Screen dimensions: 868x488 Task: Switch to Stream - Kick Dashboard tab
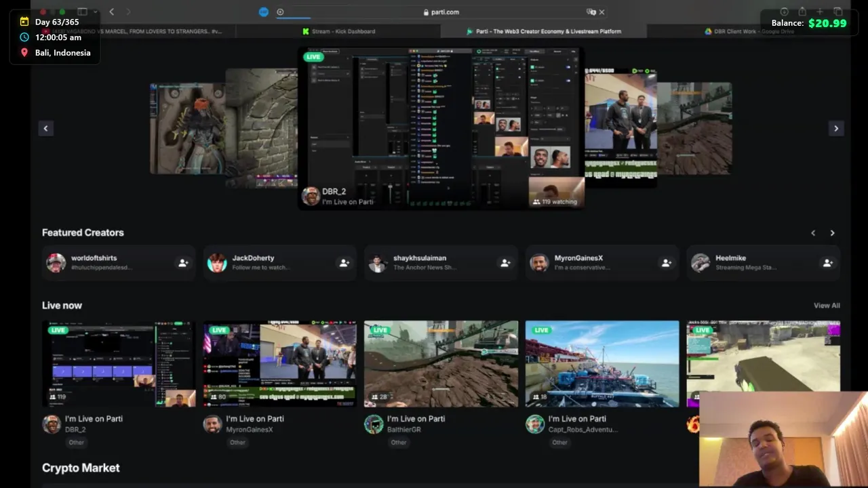(338, 31)
